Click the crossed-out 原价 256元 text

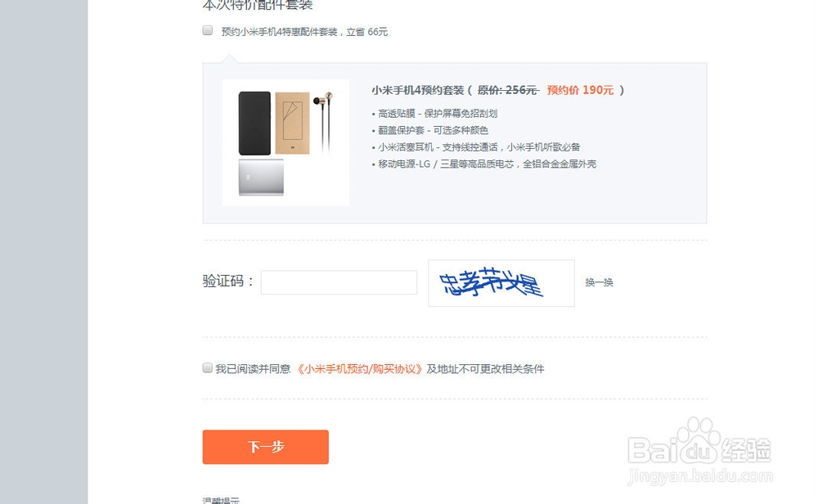pos(508,90)
